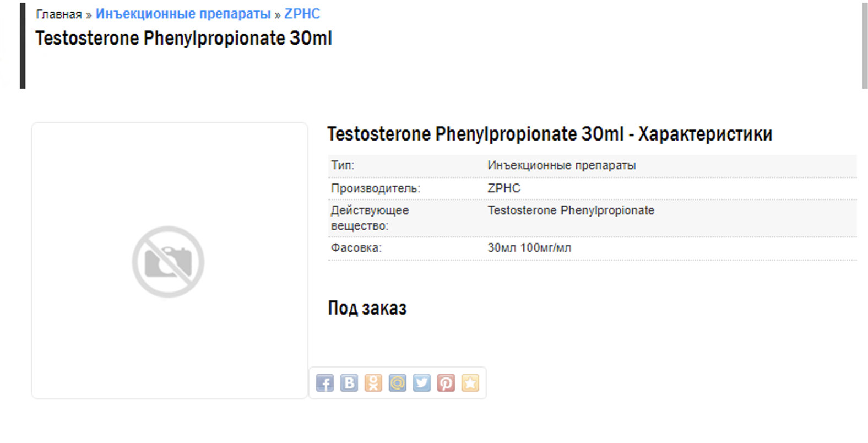Viewport: 868px width, 443px height.
Task: Click the Под заказ availability text
Action: (367, 308)
